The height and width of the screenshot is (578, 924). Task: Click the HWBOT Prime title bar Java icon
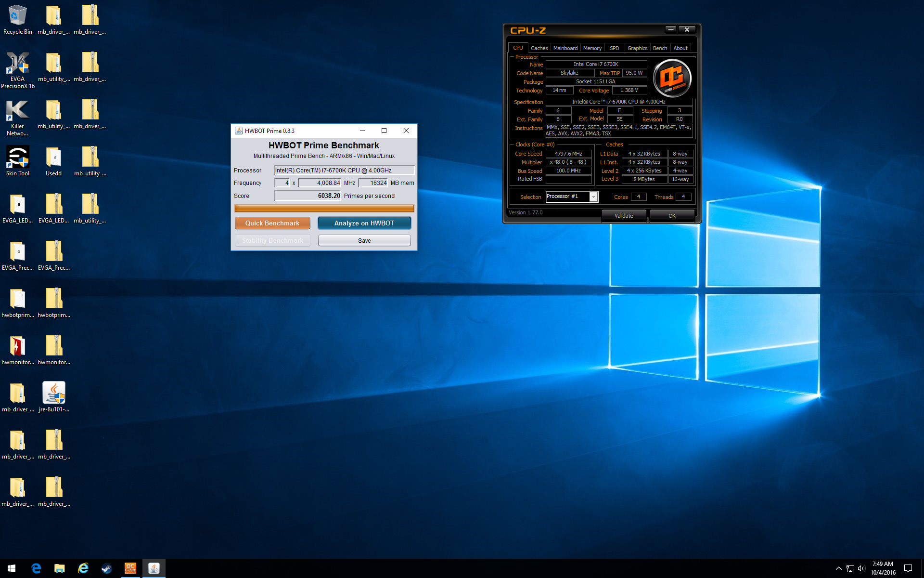tap(238, 131)
